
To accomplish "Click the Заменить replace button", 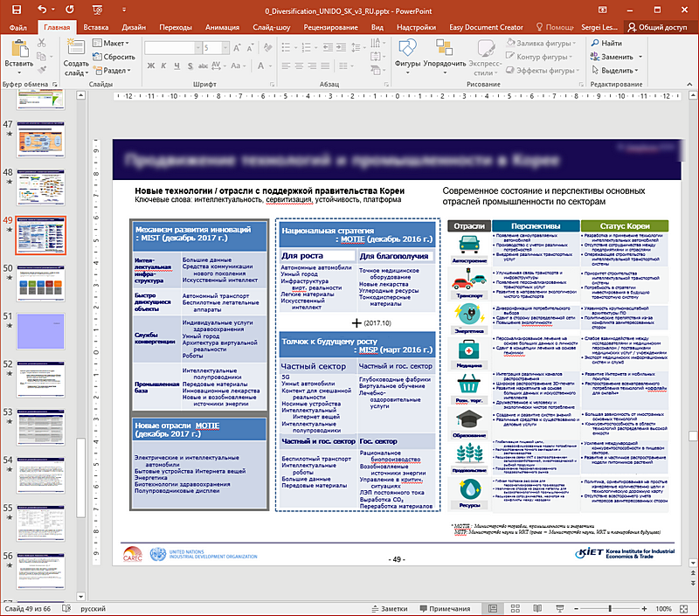I will click(x=616, y=57).
